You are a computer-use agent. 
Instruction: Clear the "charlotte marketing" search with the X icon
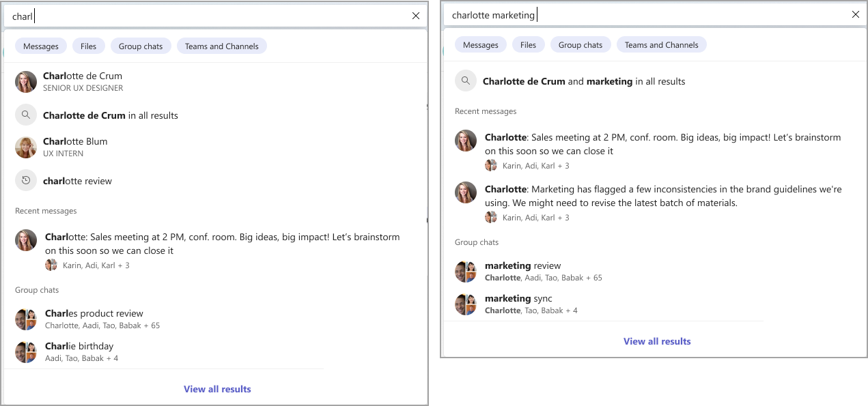tap(856, 14)
